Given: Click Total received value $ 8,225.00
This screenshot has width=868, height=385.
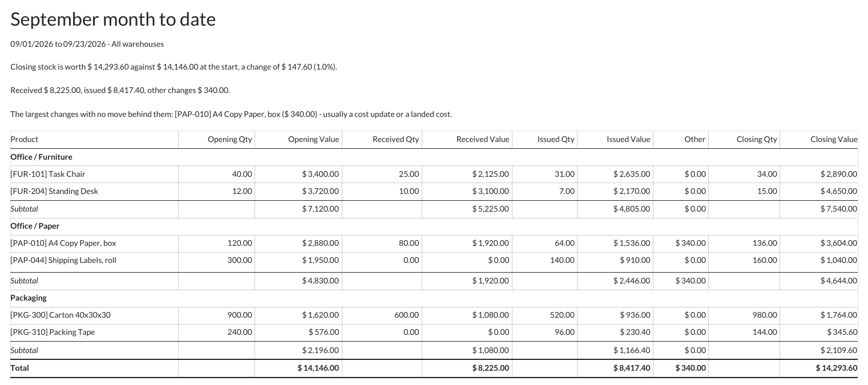Looking at the screenshot, I should (x=490, y=368).
